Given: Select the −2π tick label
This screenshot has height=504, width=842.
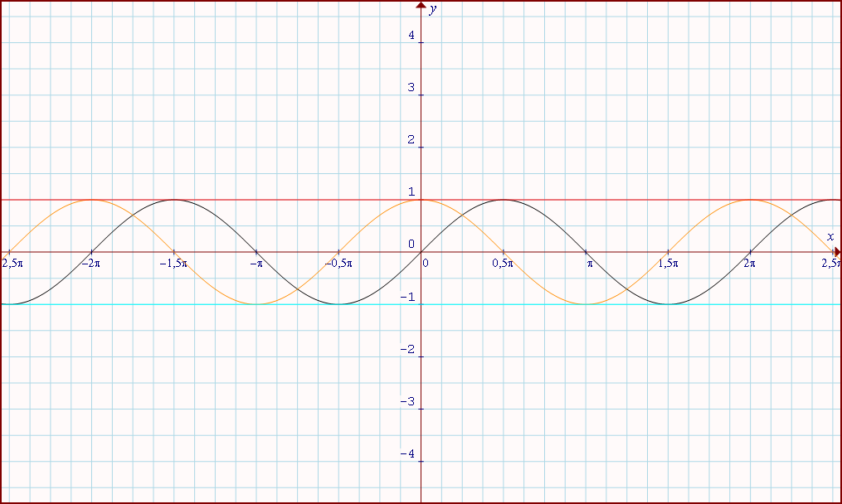Looking at the screenshot, I should (90, 263).
